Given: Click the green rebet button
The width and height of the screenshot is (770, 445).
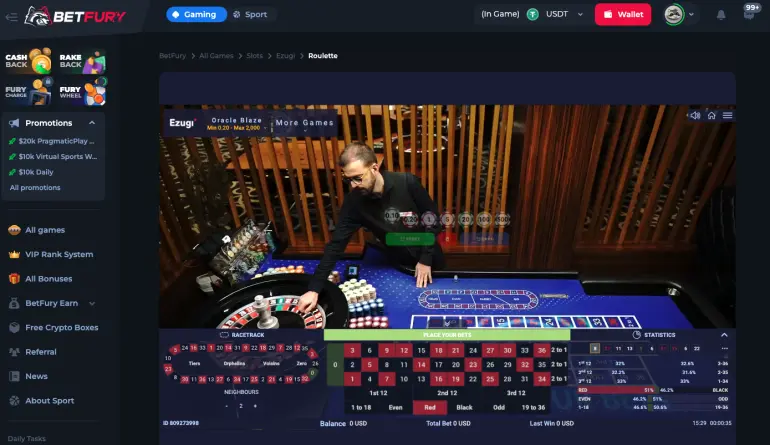Looking at the screenshot, I should tap(410, 239).
